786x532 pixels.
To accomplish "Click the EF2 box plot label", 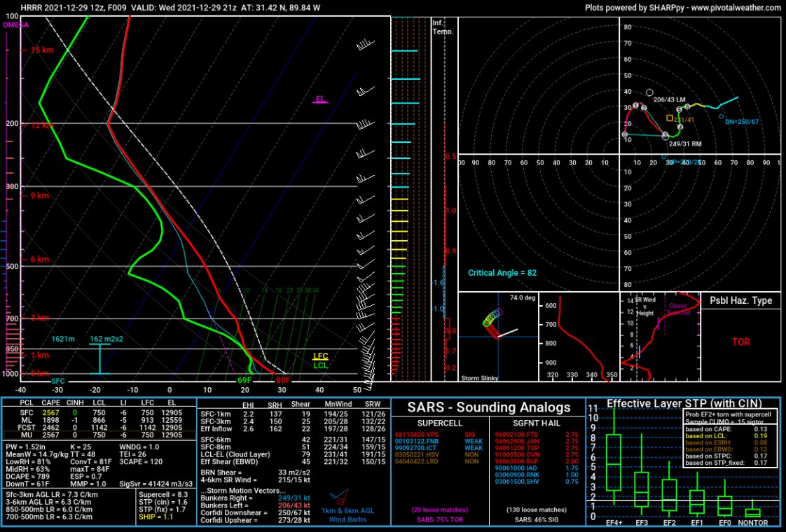I will coord(669,523).
